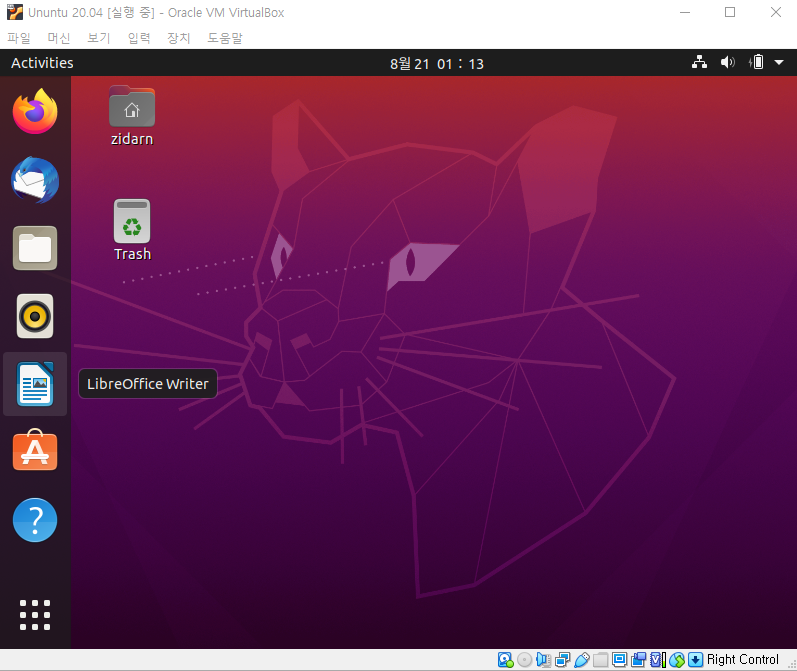Viewport: 797px width, 671px height.
Task: Click the network adapters status icon
Action: point(563,660)
